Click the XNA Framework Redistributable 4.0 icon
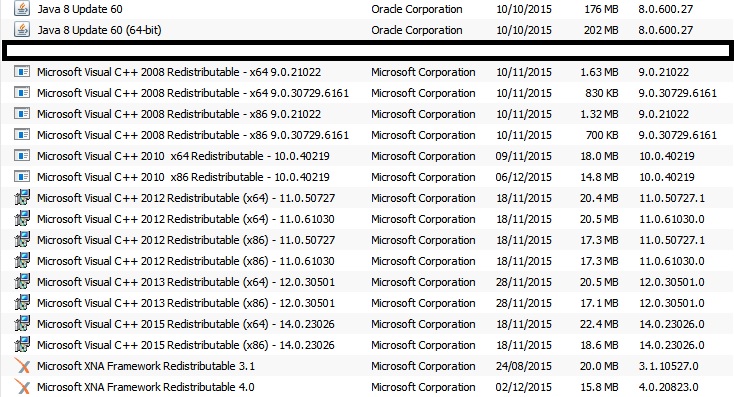This screenshot has width=734, height=397. tap(22, 387)
